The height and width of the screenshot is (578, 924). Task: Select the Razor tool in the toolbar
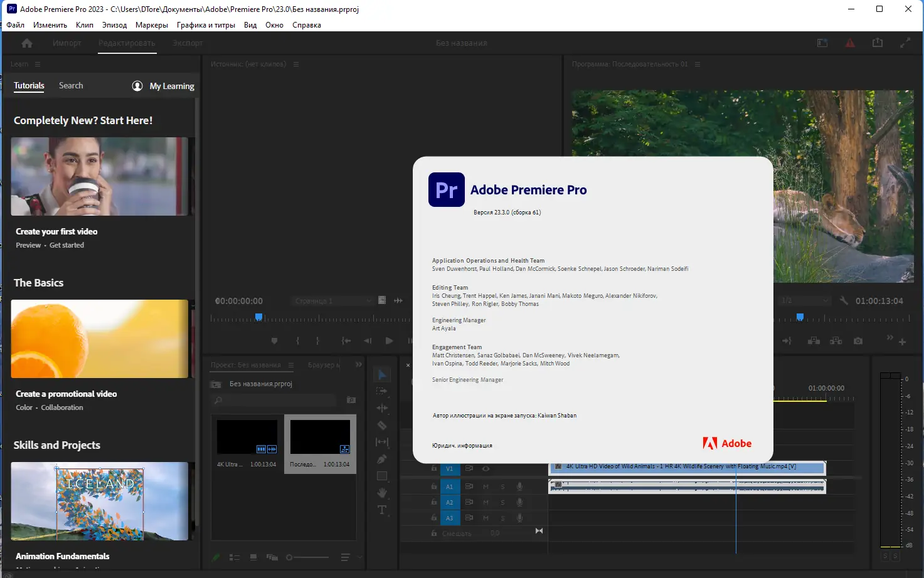point(381,425)
